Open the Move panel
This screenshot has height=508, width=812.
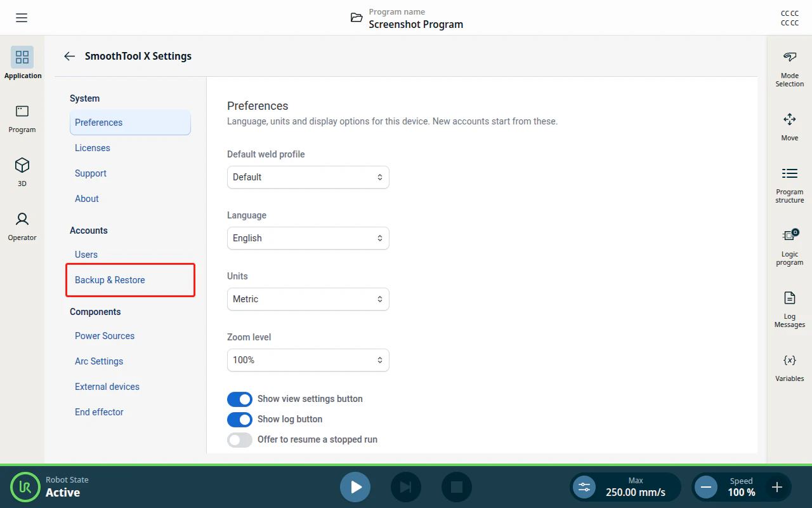click(790, 126)
